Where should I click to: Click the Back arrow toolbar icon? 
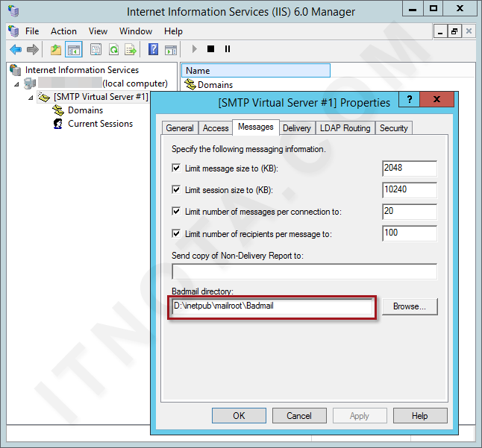click(16, 49)
